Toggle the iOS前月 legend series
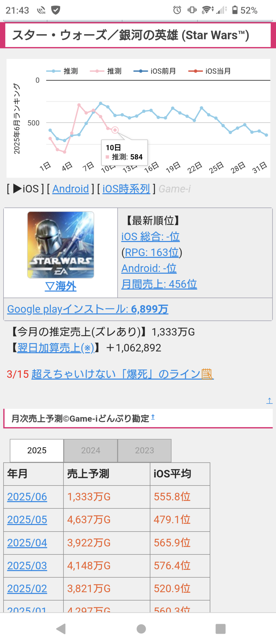 click(155, 71)
